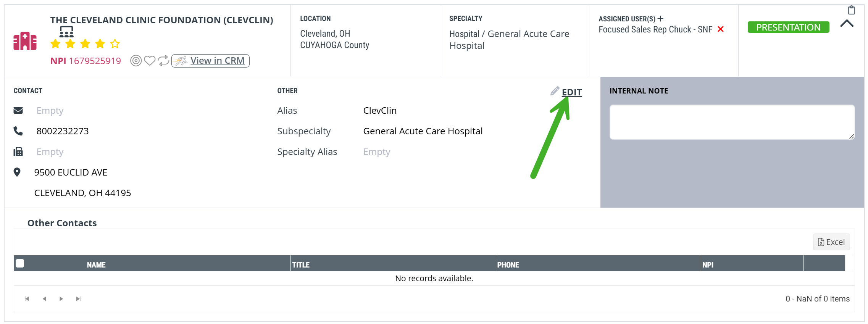The height and width of the screenshot is (324, 868).
Task: Select the select-all checkbox in Name header
Action: click(x=20, y=263)
